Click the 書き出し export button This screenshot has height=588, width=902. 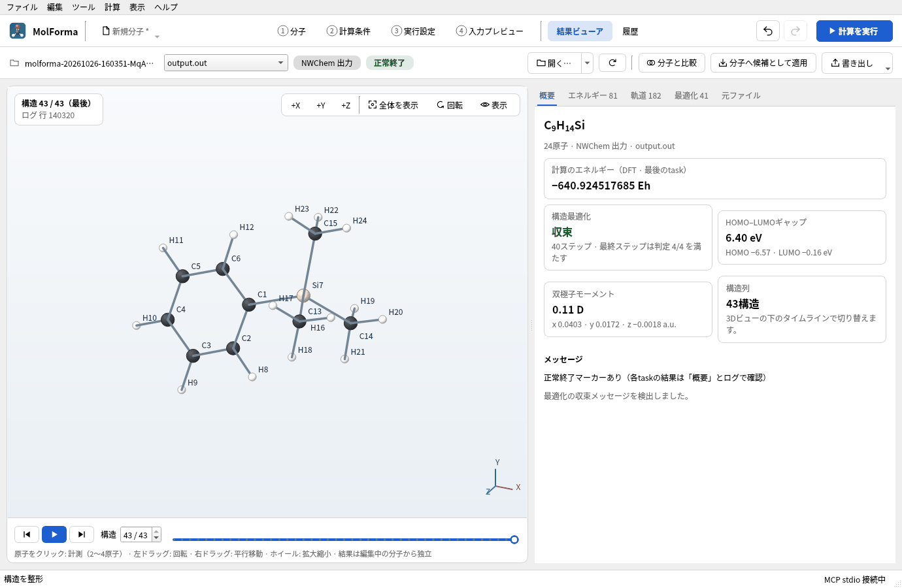(x=852, y=63)
